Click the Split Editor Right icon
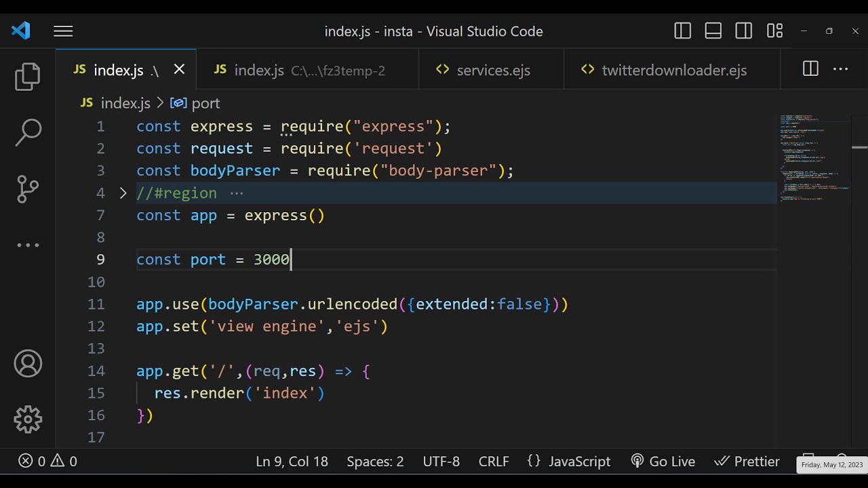This screenshot has height=488, width=868. pos(810,69)
